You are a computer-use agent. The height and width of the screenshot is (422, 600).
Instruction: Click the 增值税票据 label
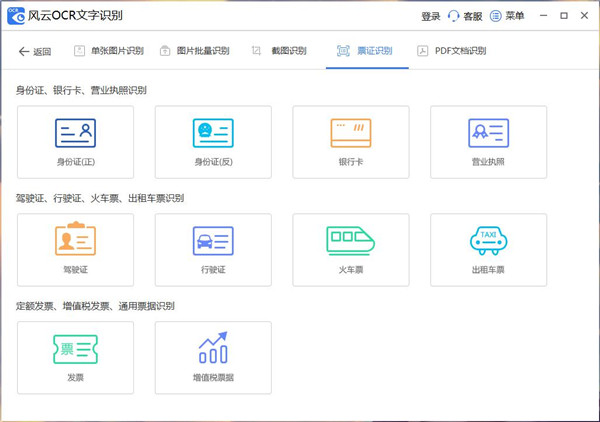[213, 378]
